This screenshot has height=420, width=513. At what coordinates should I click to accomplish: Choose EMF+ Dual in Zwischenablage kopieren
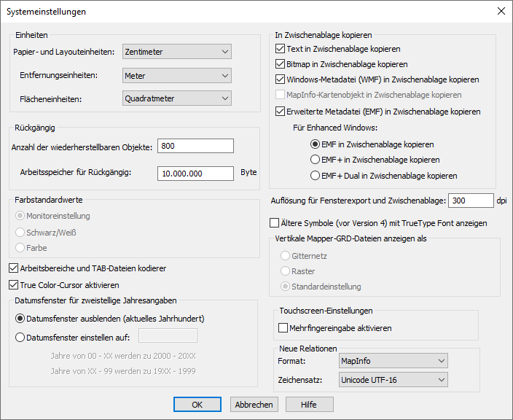tap(315, 175)
